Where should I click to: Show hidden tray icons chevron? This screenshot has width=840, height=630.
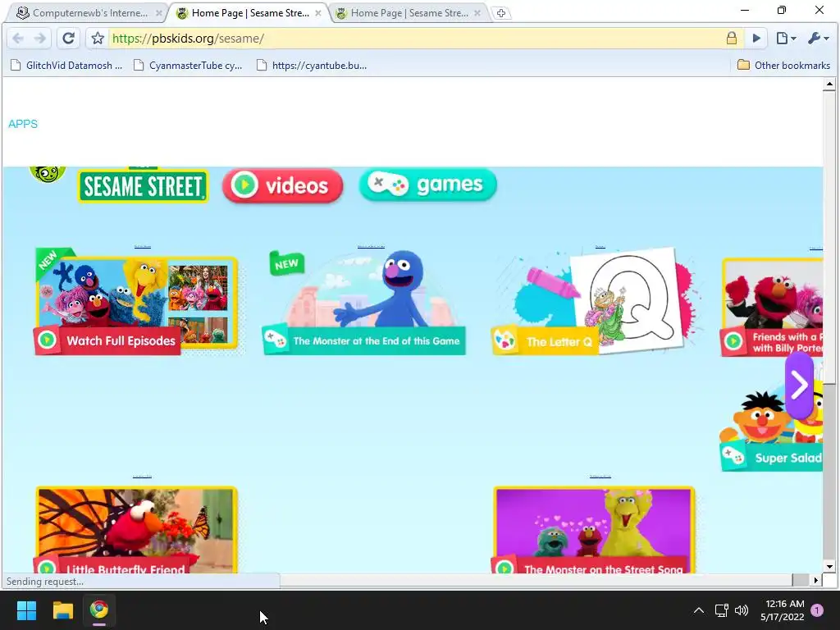click(699, 610)
